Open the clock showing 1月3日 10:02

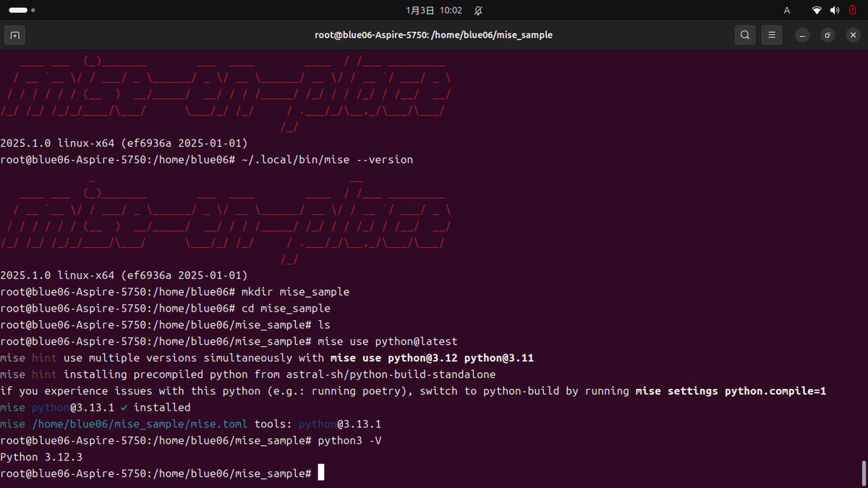point(433,10)
